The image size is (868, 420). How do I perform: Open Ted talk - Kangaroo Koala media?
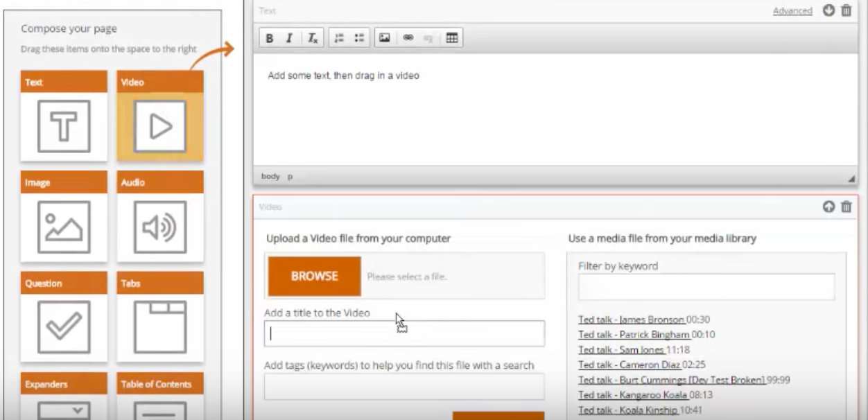pyautogui.click(x=633, y=395)
